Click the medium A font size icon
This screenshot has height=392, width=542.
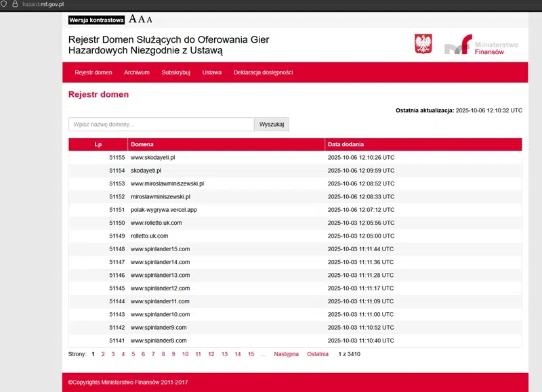click(x=142, y=20)
